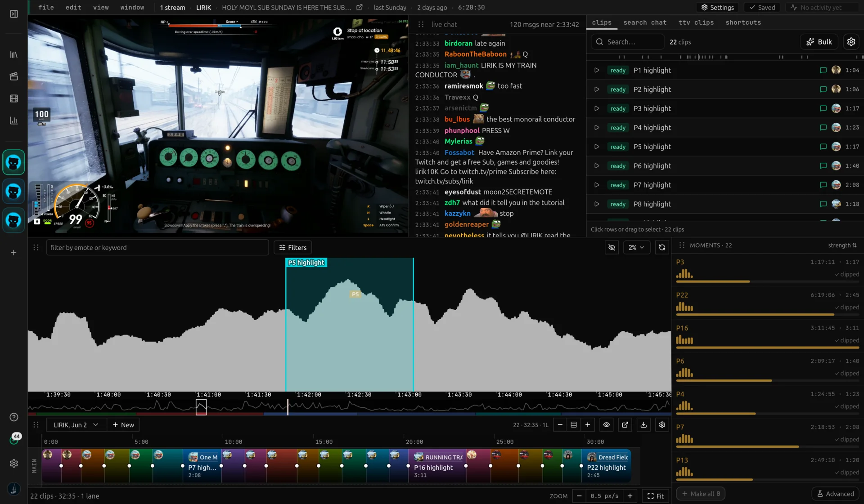Open the view menu

coord(101,8)
